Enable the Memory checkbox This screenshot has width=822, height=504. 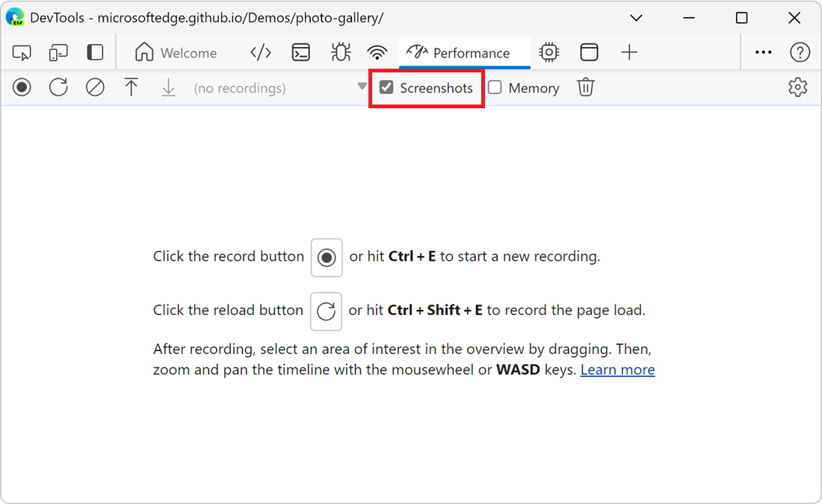coord(494,87)
